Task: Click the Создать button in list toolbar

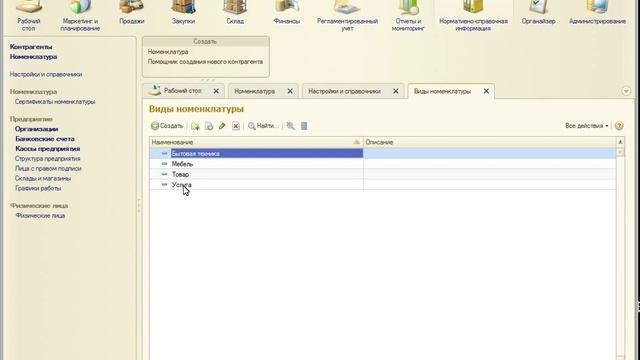Action: point(167,126)
